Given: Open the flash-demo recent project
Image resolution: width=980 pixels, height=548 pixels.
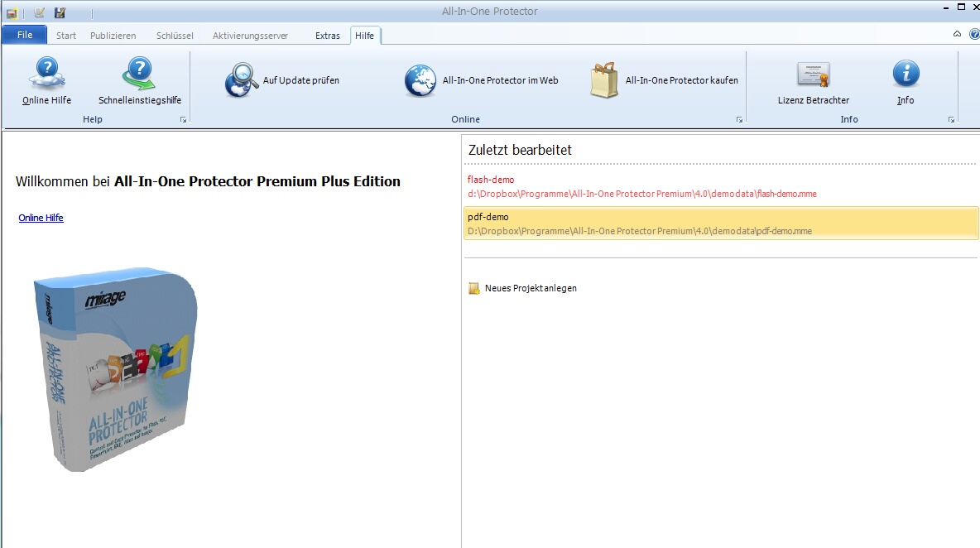Looking at the screenshot, I should click(x=491, y=180).
